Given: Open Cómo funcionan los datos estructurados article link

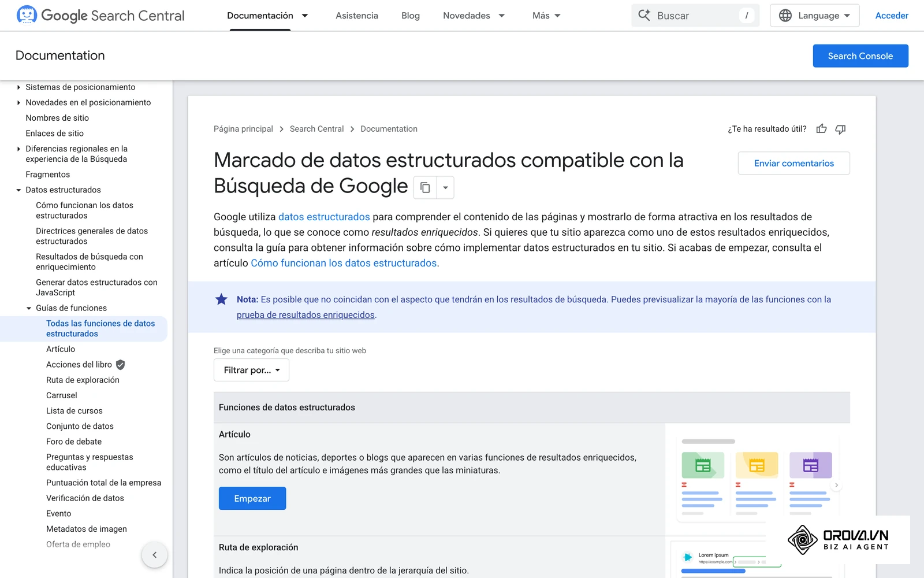Looking at the screenshot, I should pyautogui.click(x=344, y=263).
